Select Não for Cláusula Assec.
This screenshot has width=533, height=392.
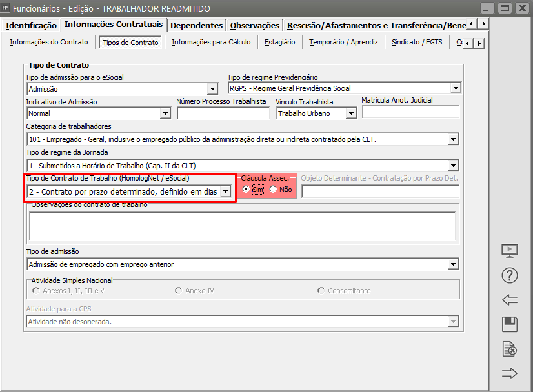click(274, 190)
